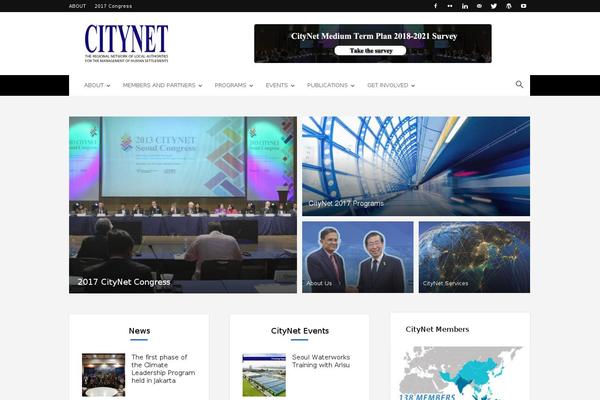Expand the Members and Partners dropdown arrow
This screenshot has height=400, width=600.
pyautogui.click(x=200, y=86)
